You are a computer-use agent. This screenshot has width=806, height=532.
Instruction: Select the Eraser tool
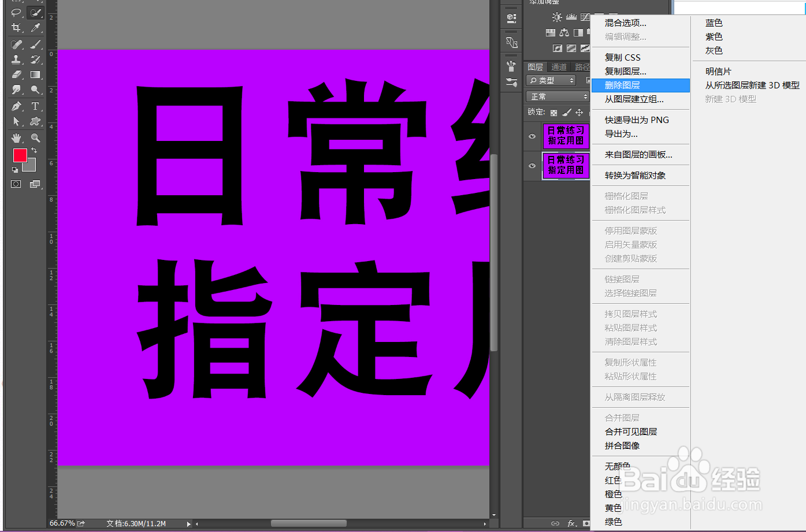click(16, 75)
